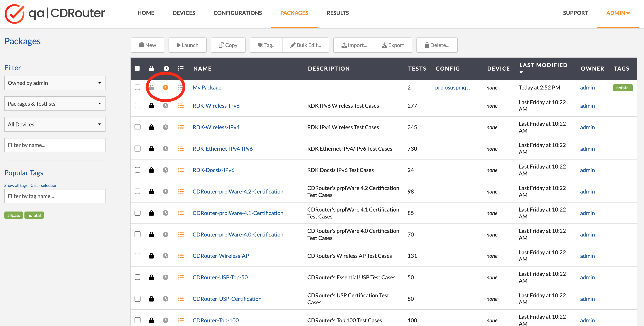This screenshot has width=644, height=326.
Task: Click the lock icon for CDRouter-prplWare-4.1-Certification
Action: (151, 213)
